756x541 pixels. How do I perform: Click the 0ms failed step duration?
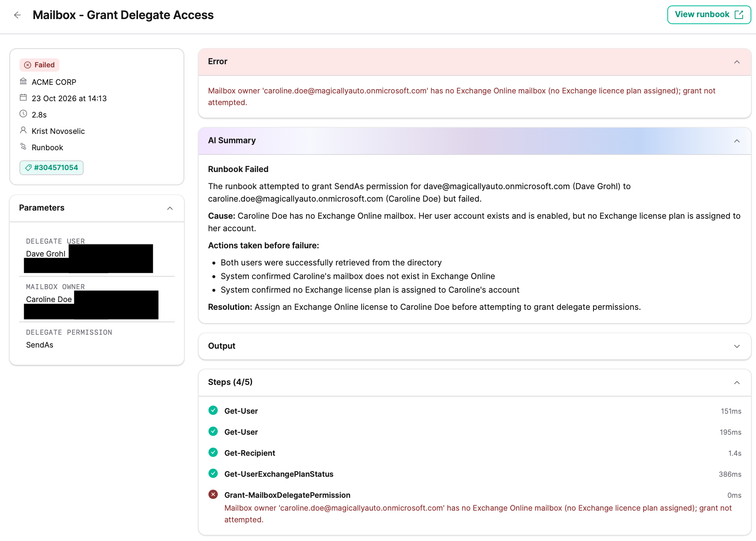coord(734,495)
